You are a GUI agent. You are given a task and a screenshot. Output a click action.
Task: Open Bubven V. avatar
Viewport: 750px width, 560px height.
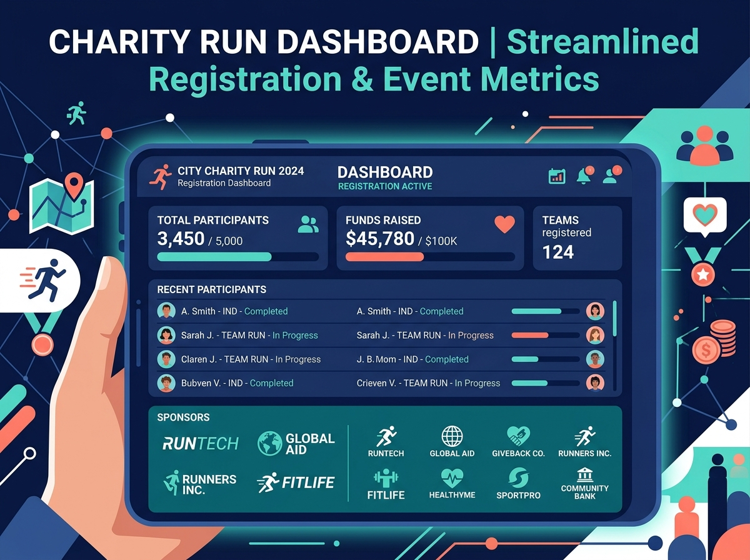(166, 383)
